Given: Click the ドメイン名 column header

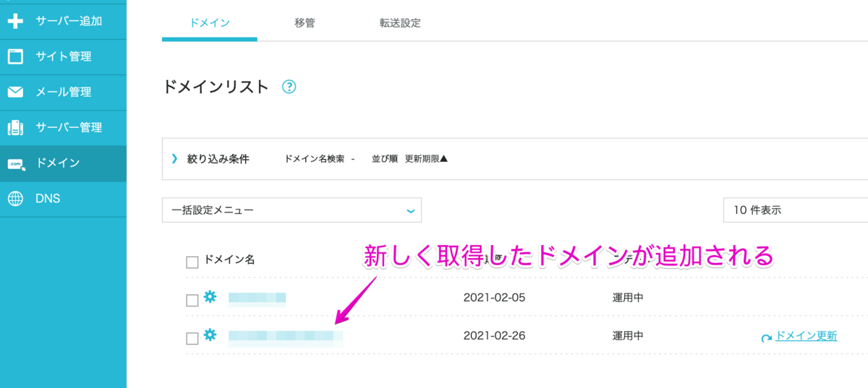Looking at the screenshot, I should tap(229, 259).
